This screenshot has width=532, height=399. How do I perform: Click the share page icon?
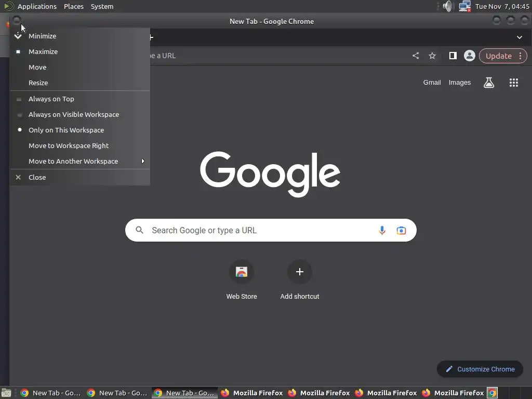[x=416, y=56]
